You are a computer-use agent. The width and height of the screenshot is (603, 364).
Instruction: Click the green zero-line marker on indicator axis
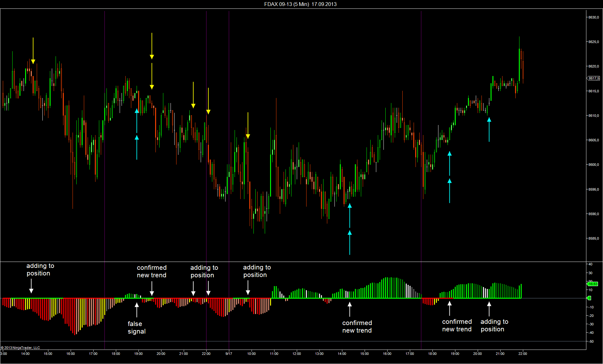coord(589,298)
